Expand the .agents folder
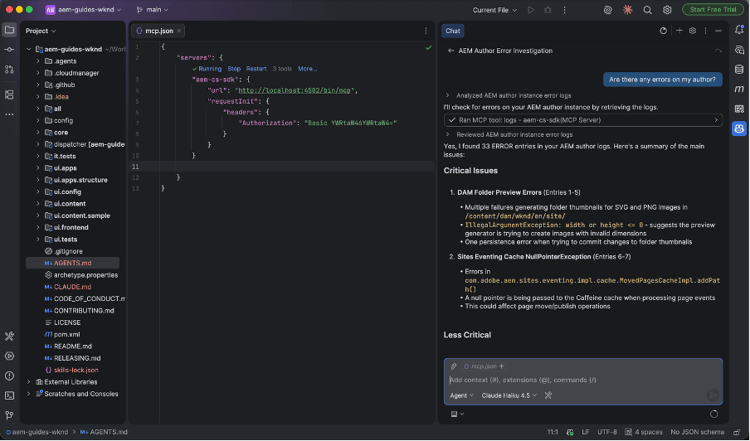This screenshot has height=441, width=750. pyautogui.click(x=38, y=61)
